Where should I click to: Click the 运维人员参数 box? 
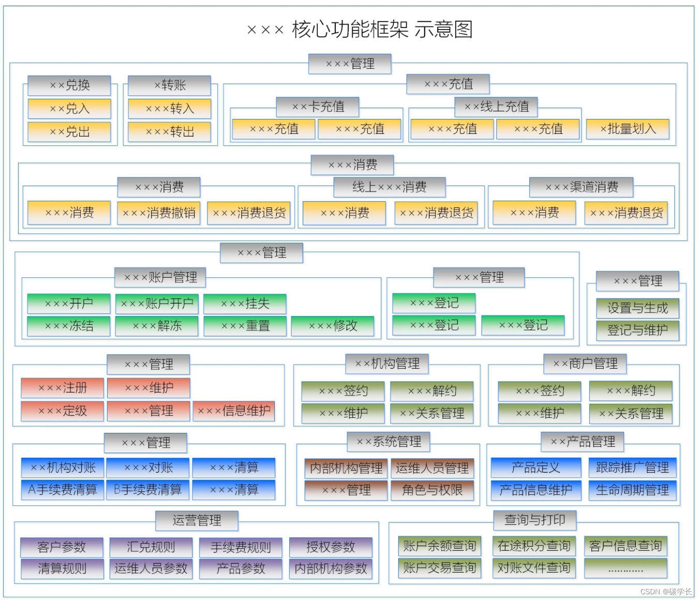pos(151,569)
